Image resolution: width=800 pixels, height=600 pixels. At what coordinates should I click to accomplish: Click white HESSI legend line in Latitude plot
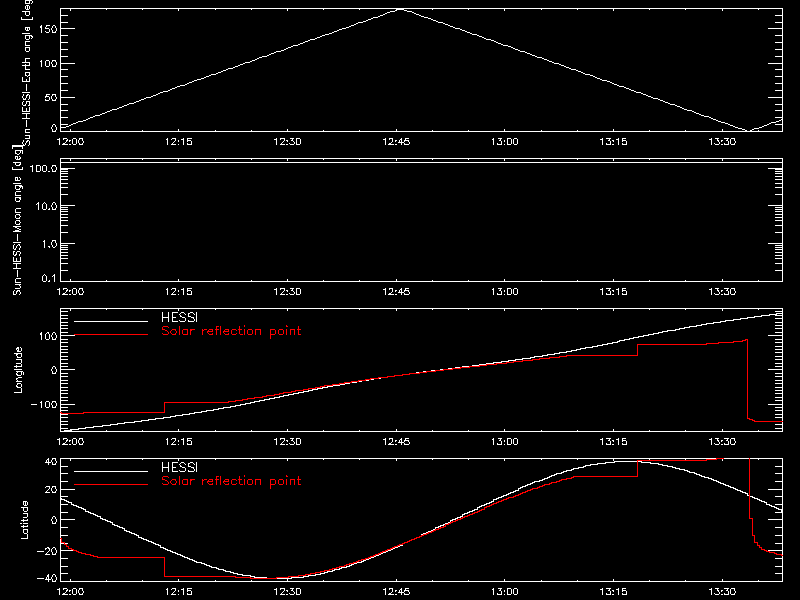(111, 471)
